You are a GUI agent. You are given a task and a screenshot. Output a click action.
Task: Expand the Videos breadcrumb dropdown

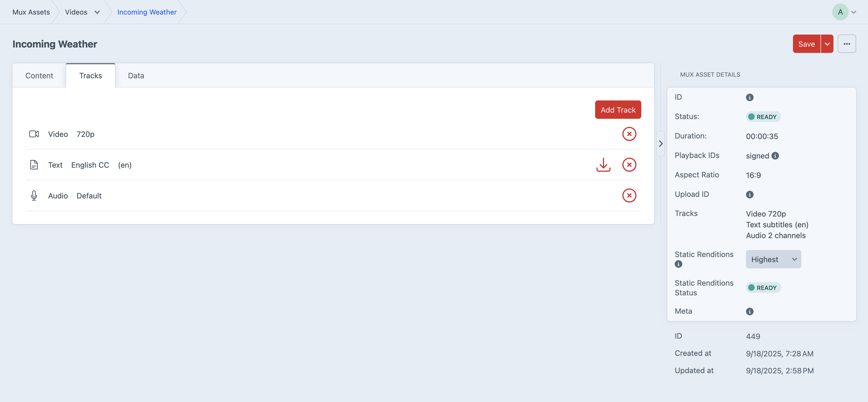pos(97,12)
